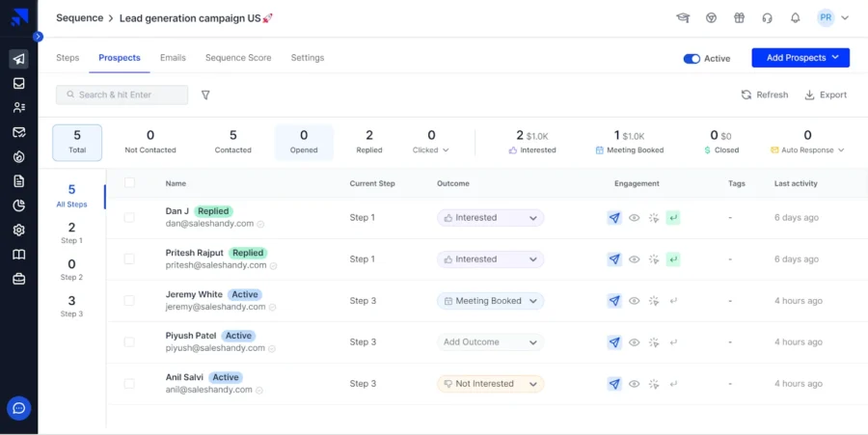The image size is (868, 435).
Task: Switch to the Steps tab
Action: coord(68,58)
